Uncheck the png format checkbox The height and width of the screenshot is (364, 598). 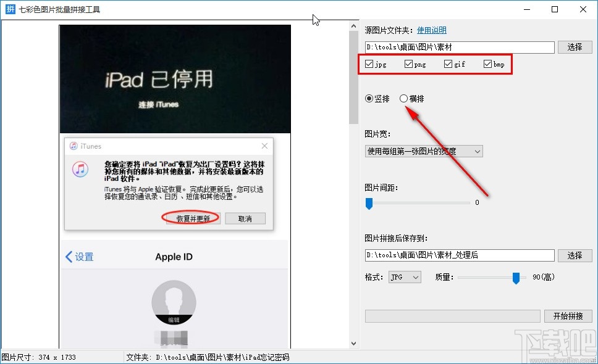[x=408, y=64]
